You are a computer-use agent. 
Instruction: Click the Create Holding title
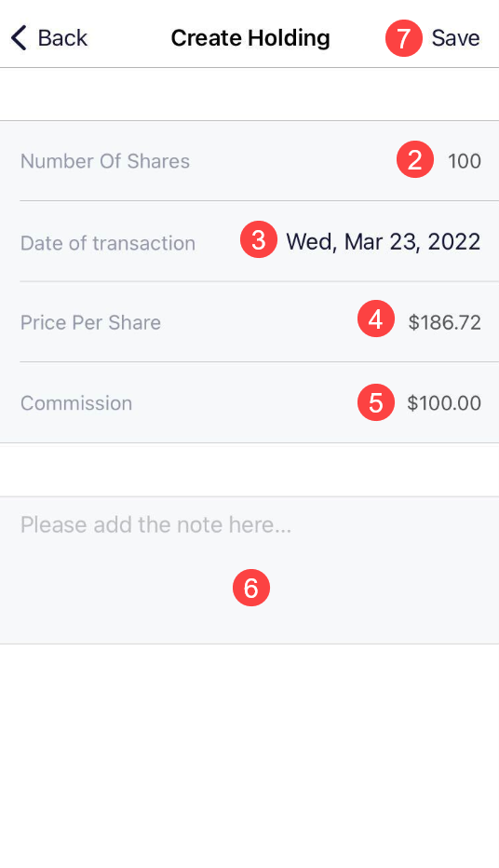(x=250, y=38)
